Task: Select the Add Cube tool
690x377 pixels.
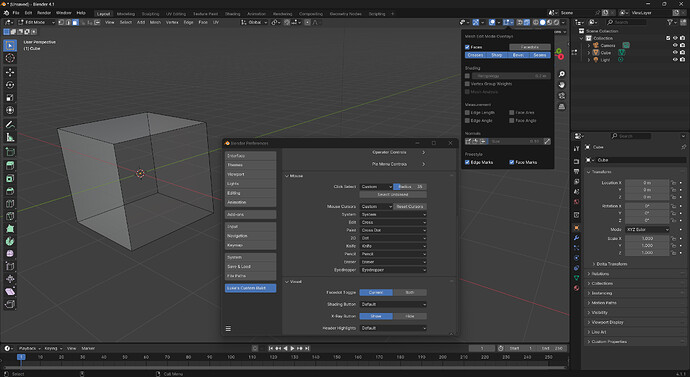Action: point(10,152)
